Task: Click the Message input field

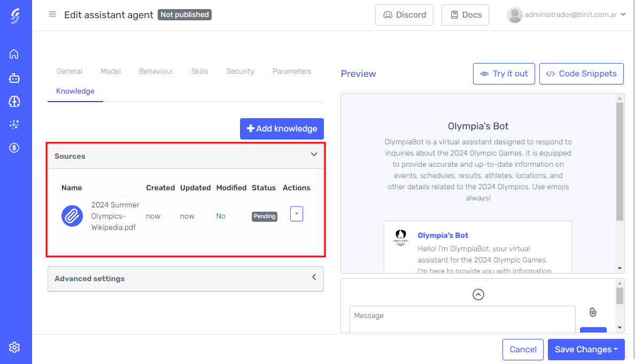Action: (462, 319)
